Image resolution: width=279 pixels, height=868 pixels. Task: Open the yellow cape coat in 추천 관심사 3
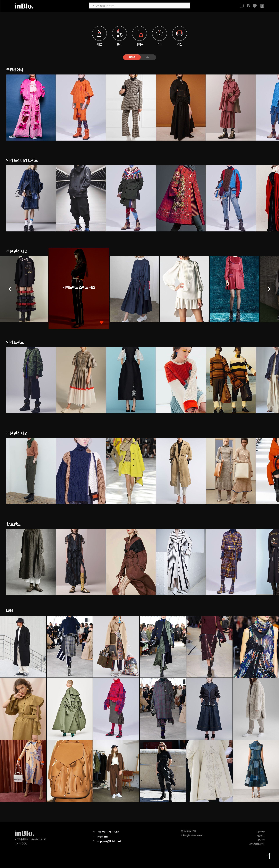coord(131,471)
